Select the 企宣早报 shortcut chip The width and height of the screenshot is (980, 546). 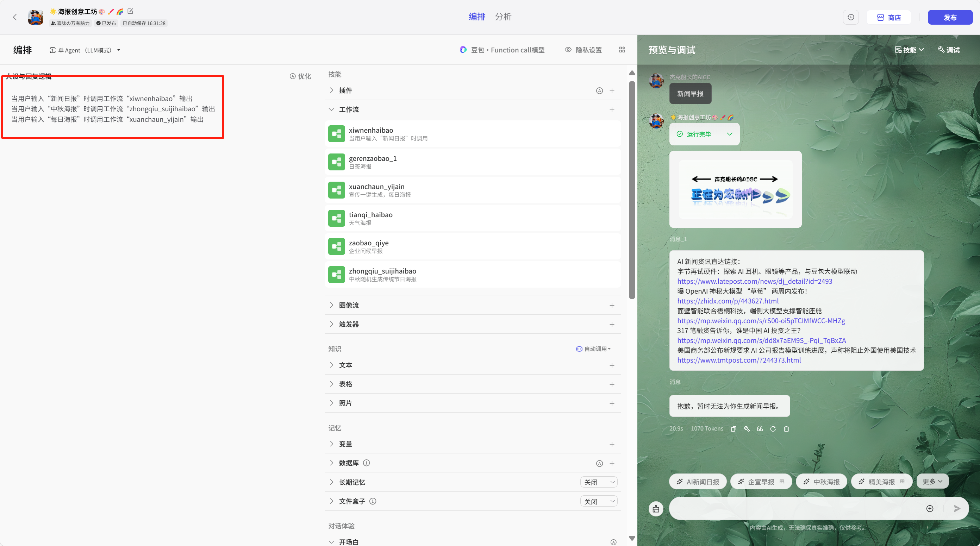tap(761, 481)
